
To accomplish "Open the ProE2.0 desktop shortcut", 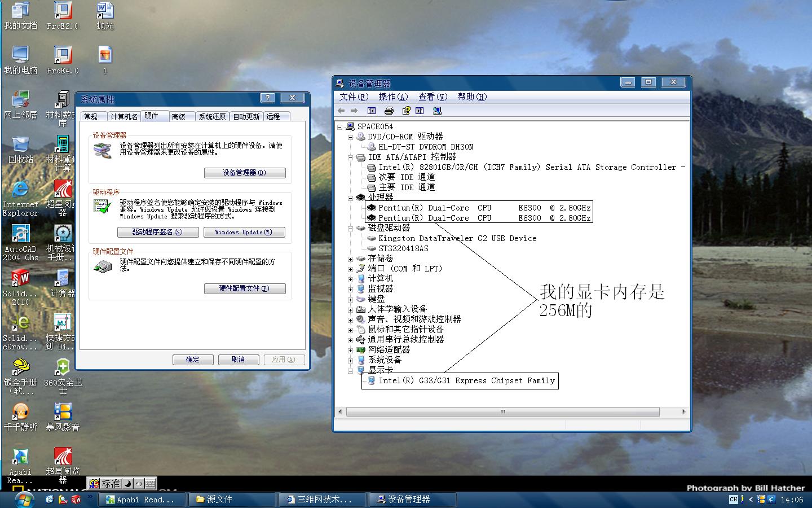I will pos(63,16).
